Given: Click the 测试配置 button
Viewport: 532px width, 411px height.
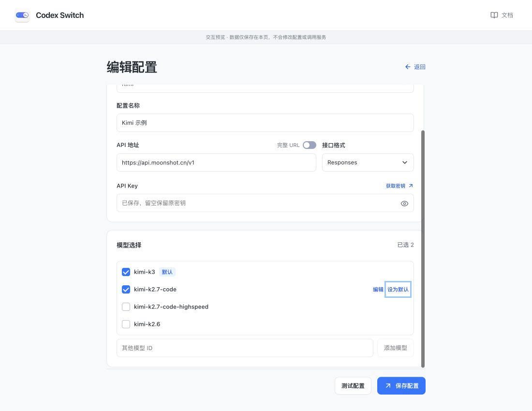Looking at the screenshot, I should (x=353, y=386).
